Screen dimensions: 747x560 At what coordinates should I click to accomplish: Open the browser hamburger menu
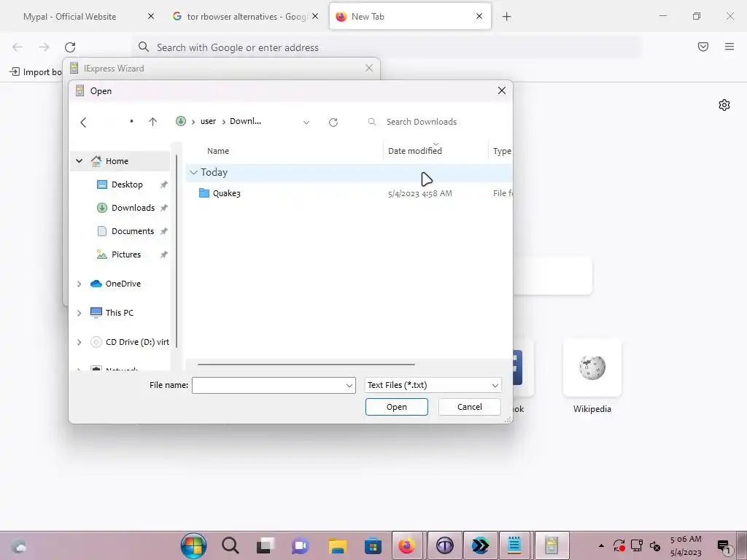click(729, 47)
